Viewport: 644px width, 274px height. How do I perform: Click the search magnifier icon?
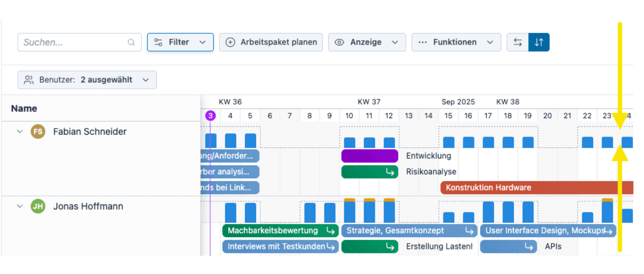coord(131,43)
